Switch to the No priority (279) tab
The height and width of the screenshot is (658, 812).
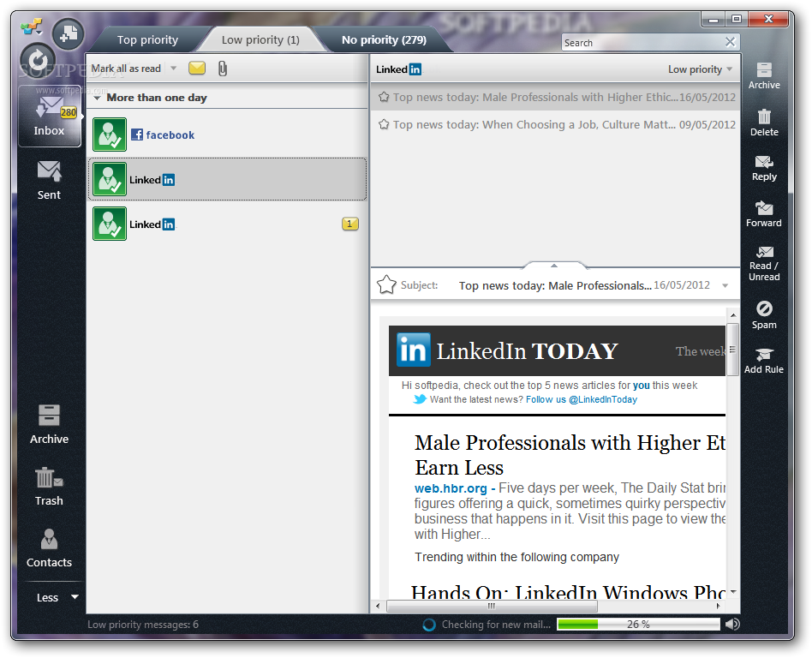[384, 40]
